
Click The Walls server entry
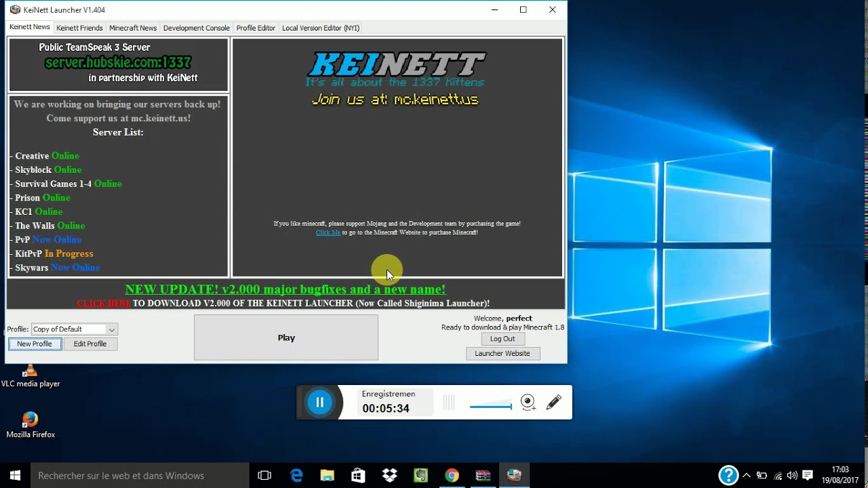[48, 226]
